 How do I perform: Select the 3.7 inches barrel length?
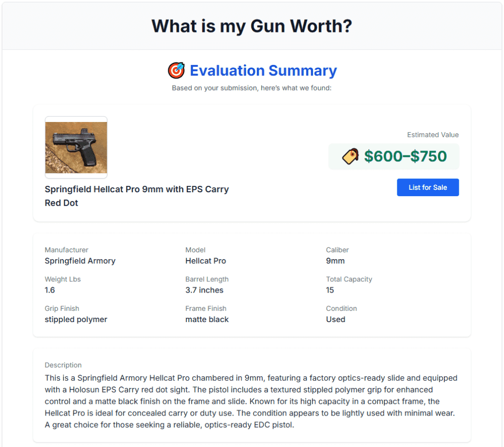(x=204, y=290)
